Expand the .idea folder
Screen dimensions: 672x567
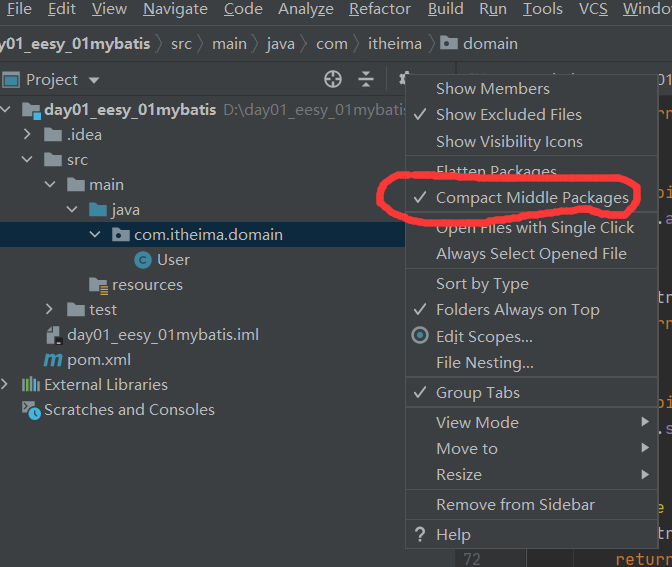pyautogui.click(x=27, y=135)
